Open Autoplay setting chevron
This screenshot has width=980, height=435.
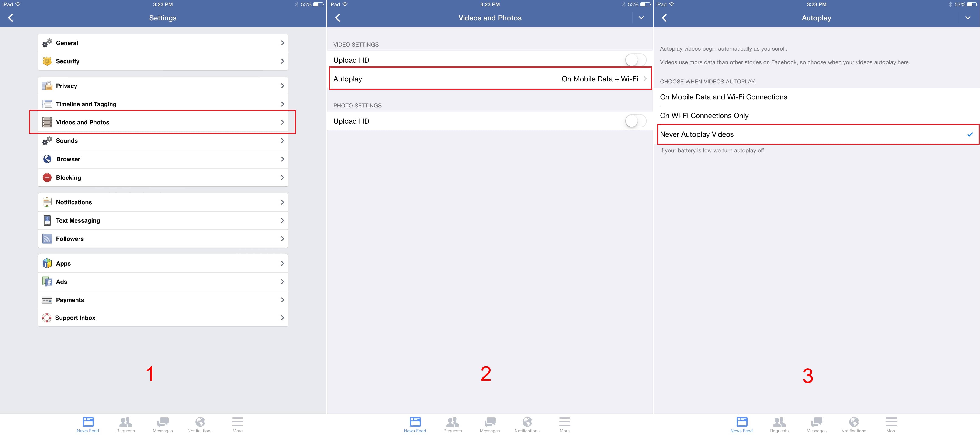645,79
